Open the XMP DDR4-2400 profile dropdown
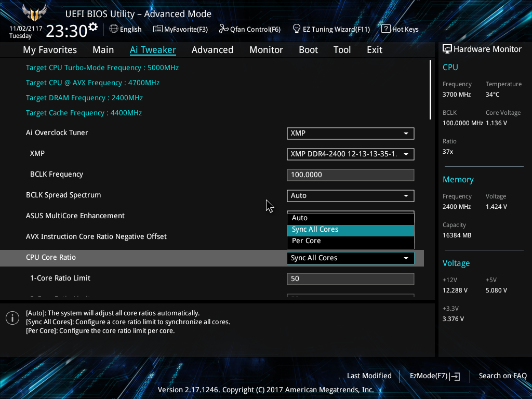Image resolution: width=532 pixels, height=399 pixels. 351,154
